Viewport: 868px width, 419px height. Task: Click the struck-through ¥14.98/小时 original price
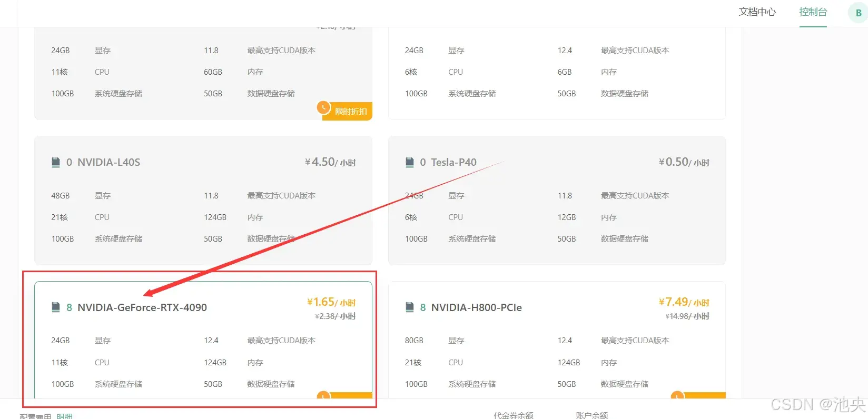pos(687,316)
